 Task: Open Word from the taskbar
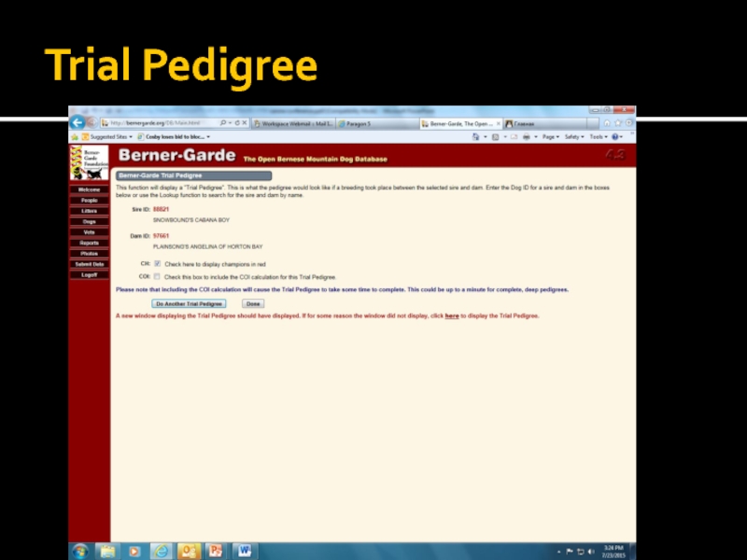point(245,552)
